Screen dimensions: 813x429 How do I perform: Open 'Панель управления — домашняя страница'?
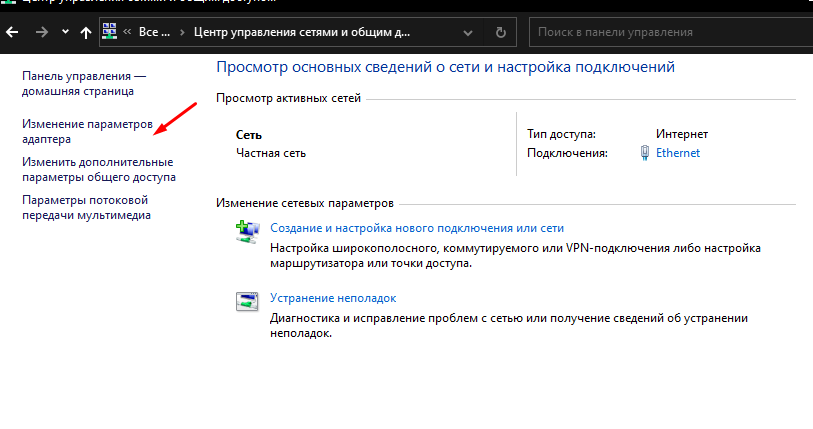click(83, 83)
